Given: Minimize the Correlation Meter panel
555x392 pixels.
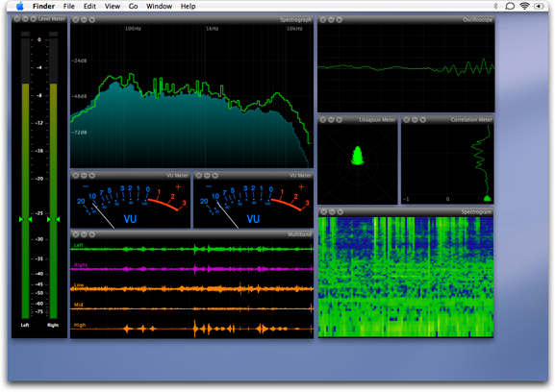Looking at the screenshot, I should pos(415,120).
